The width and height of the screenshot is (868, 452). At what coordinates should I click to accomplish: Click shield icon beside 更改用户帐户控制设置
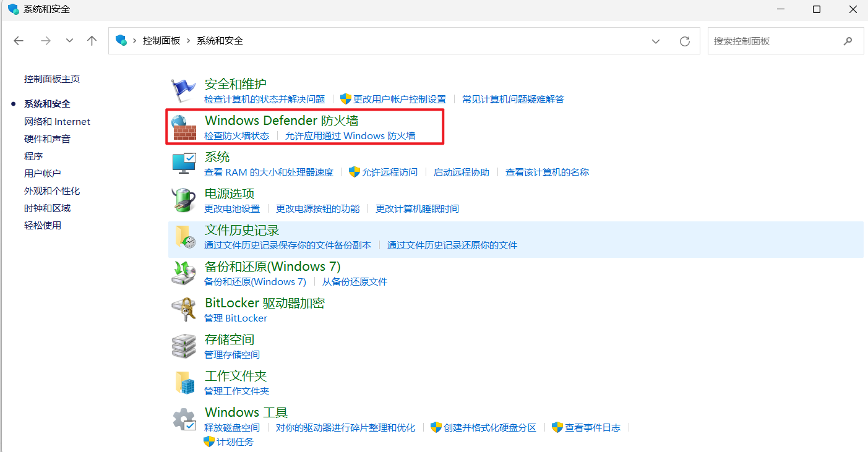[x=346, y=99]
